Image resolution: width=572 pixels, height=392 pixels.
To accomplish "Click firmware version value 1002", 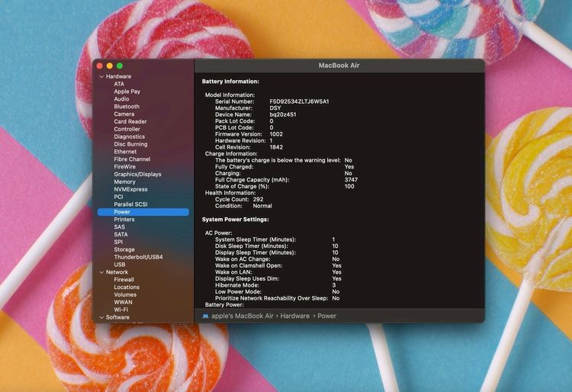I will pyautogui.click(x=276, y=134).
